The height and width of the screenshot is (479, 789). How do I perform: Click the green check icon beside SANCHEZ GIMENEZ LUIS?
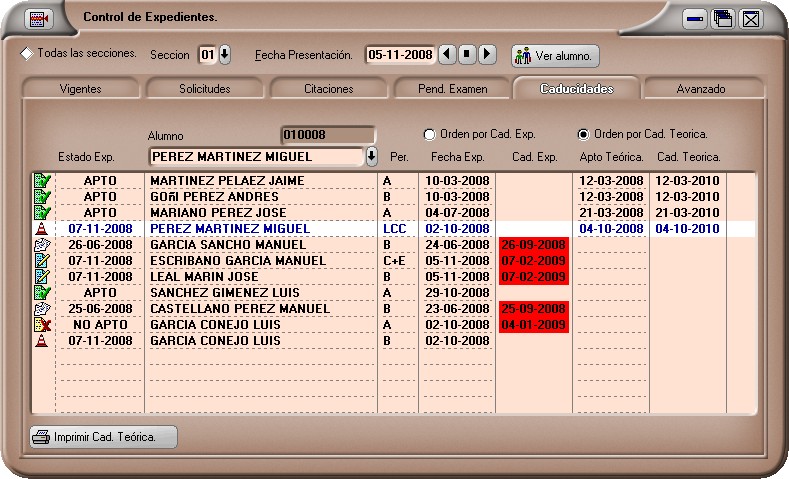[42, 293]
